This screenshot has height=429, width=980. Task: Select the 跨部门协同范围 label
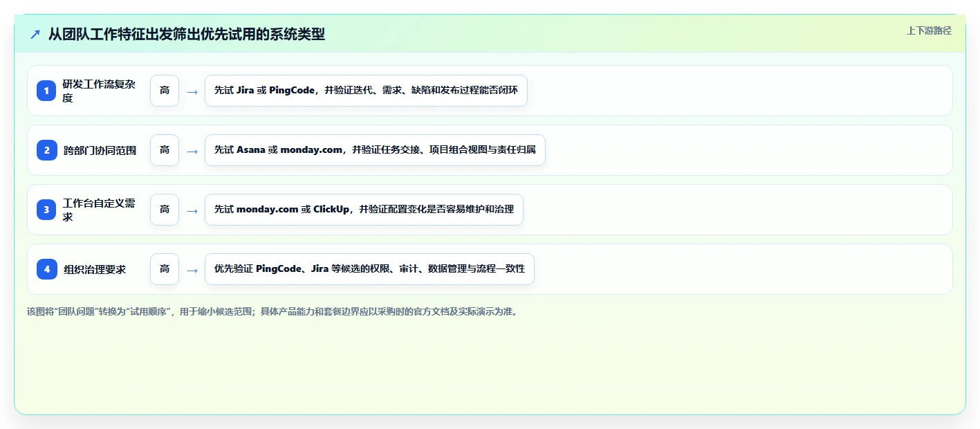click(x=100, y=150)
